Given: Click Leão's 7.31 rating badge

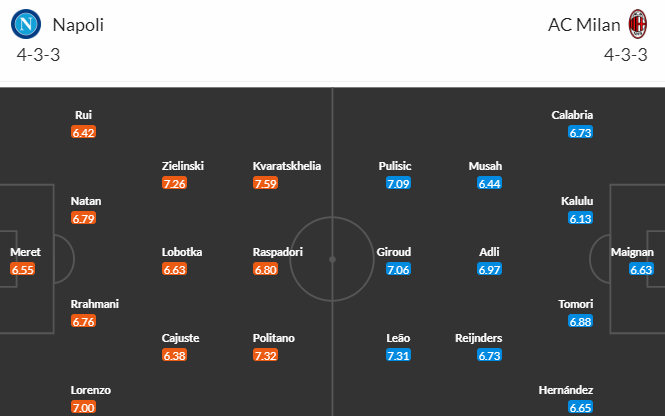Looking at the screenshot, I should click(x=399, y=355).
